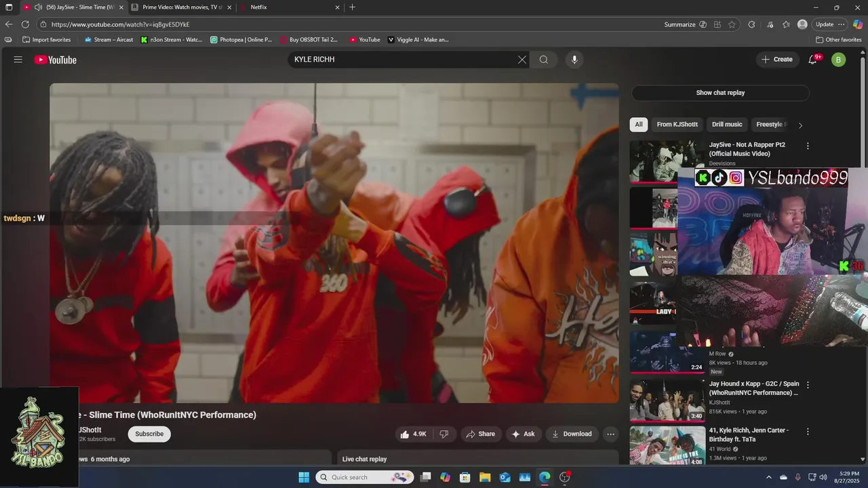Open File Explorer from taskbar
Screen dimensions: 868x488
point(486,477)
